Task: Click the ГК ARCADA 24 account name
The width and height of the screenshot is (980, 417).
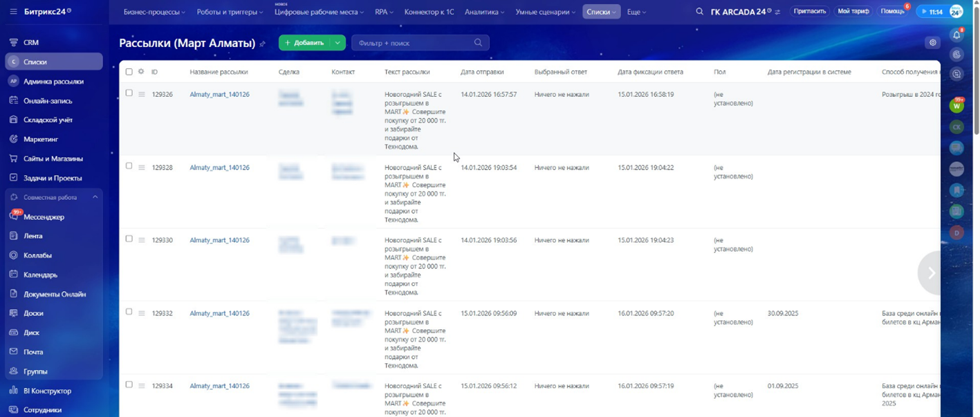Action: (741, 12)
